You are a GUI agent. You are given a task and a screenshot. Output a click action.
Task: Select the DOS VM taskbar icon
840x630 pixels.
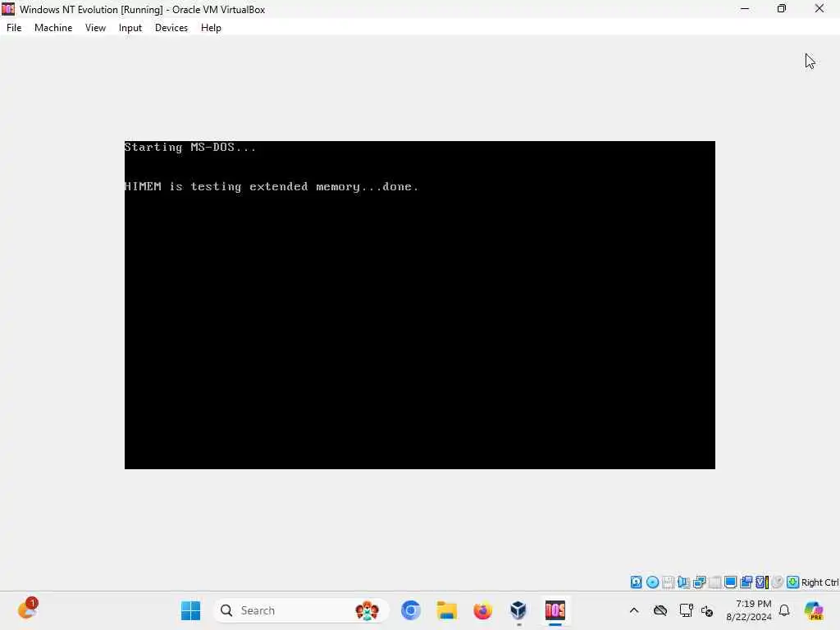click(555, 610)
